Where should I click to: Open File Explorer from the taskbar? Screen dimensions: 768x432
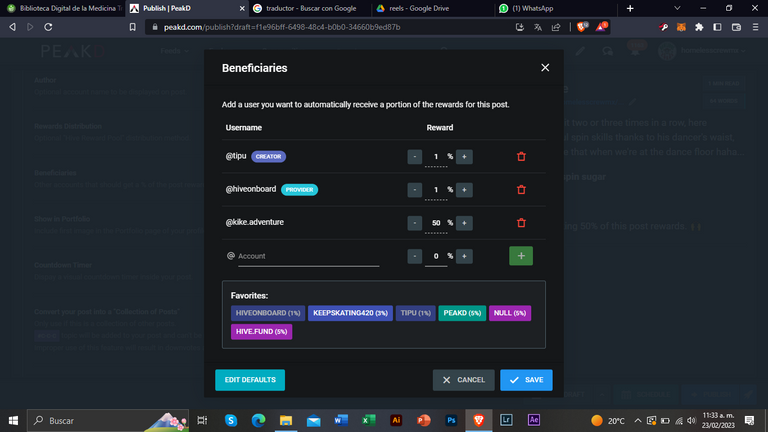(x=286, y=420)
